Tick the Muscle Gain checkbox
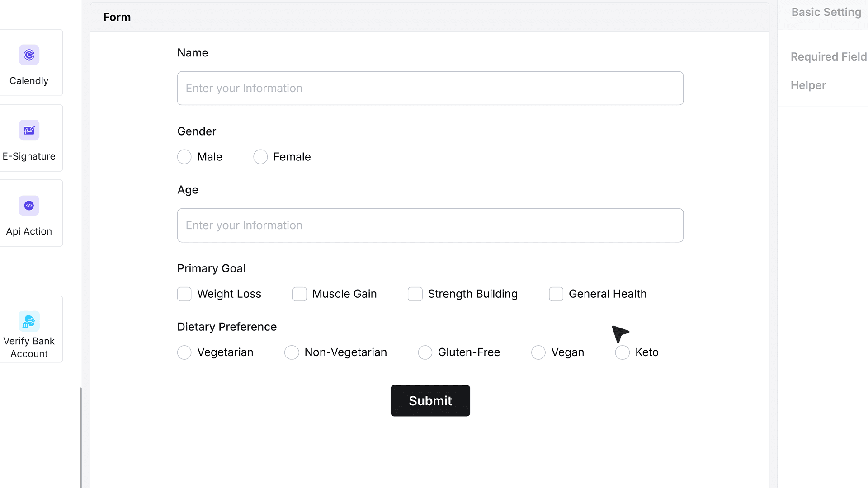 click(x=300, y=294)
